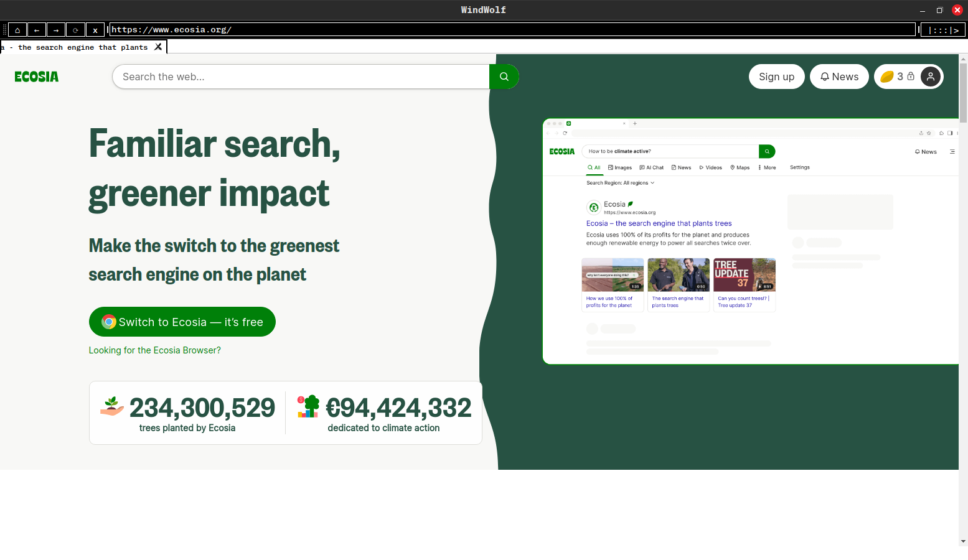Click the browser Home button
This screenshot has width=968, height=560.
click(x=17, y=30)
